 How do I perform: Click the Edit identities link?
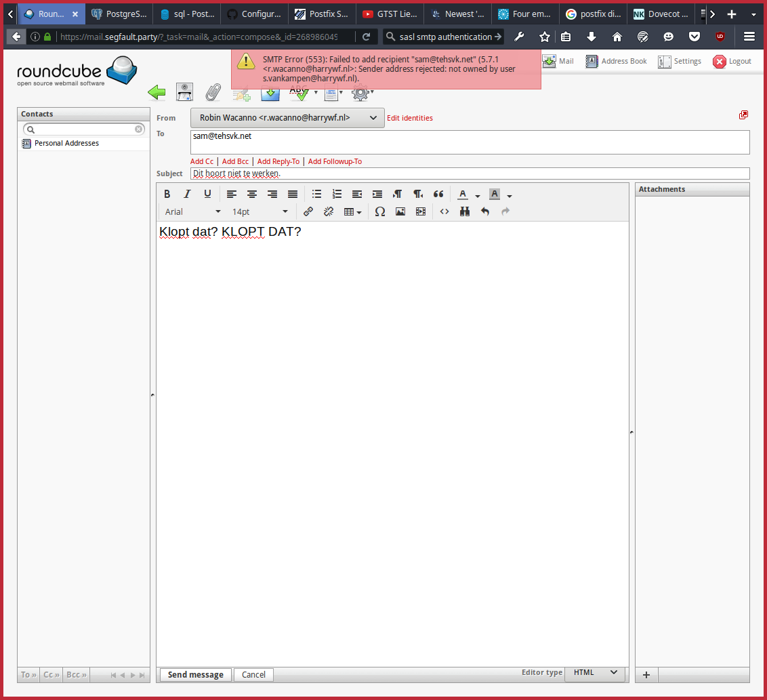[409, 118]
